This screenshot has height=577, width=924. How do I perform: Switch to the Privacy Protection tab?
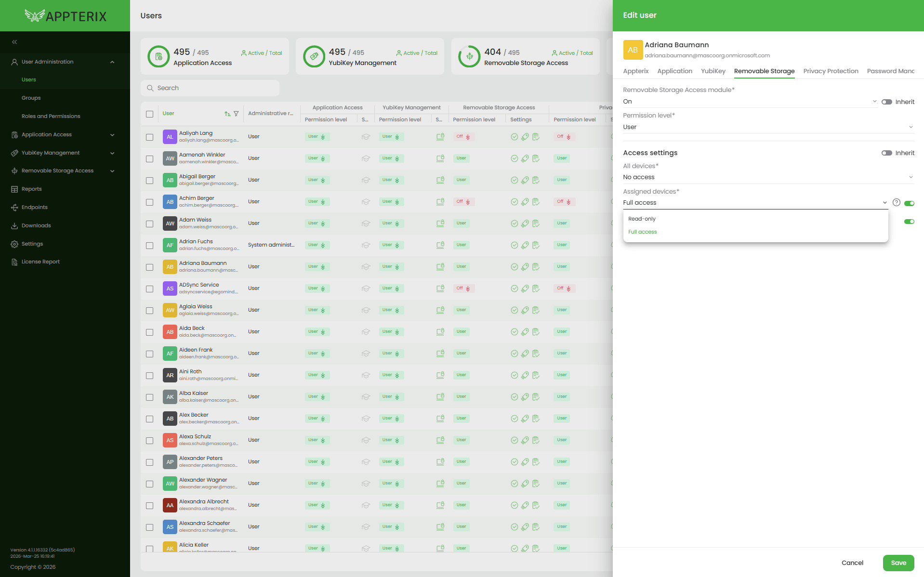click(831, 71)
